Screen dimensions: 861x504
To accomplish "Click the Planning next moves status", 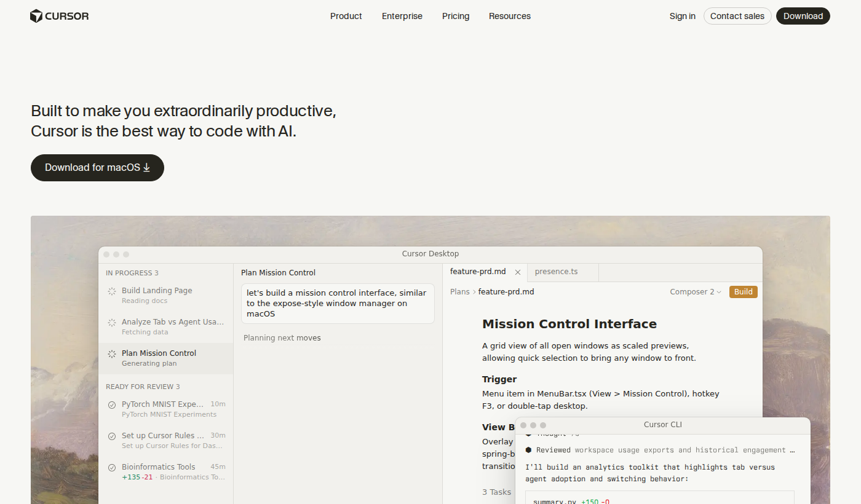I will click(282, 338).
